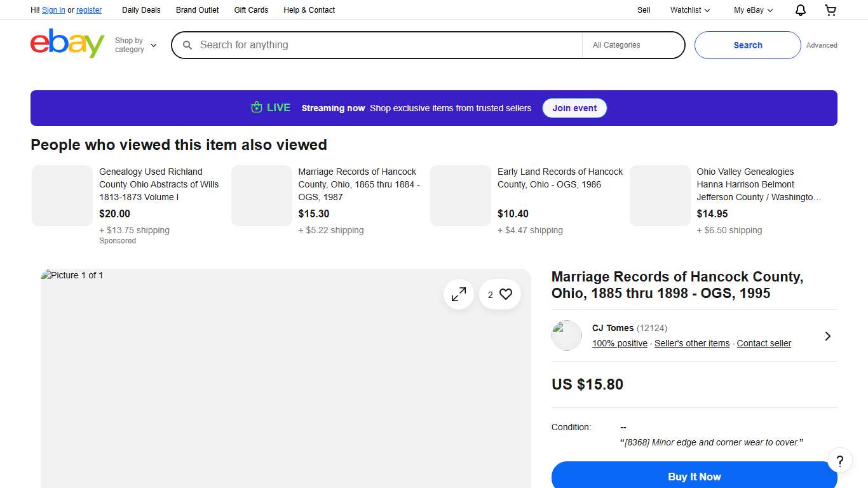Expand the My eBay menu

pyautogui.click(x=753, y=10)
